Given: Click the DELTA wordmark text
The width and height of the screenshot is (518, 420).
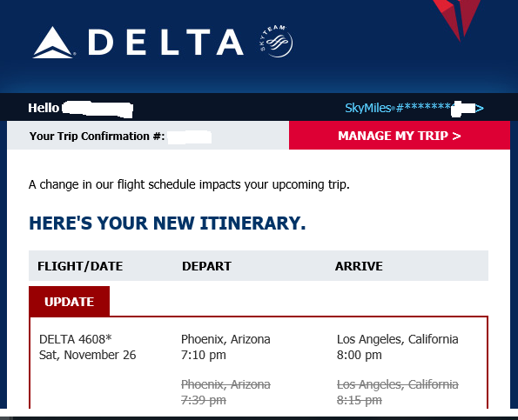Looking at the screenshot, I should pos(165,42).
